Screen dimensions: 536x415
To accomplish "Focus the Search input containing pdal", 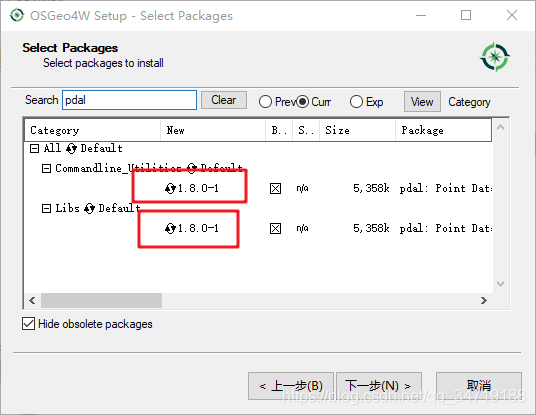I will pos(129,100).
